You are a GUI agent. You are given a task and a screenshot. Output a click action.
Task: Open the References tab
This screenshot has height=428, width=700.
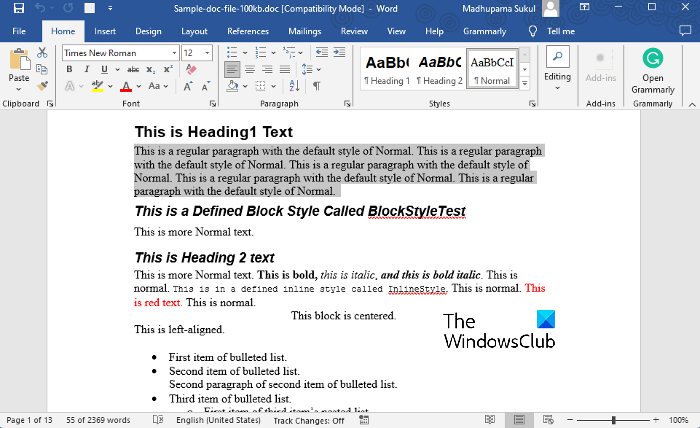247,31
